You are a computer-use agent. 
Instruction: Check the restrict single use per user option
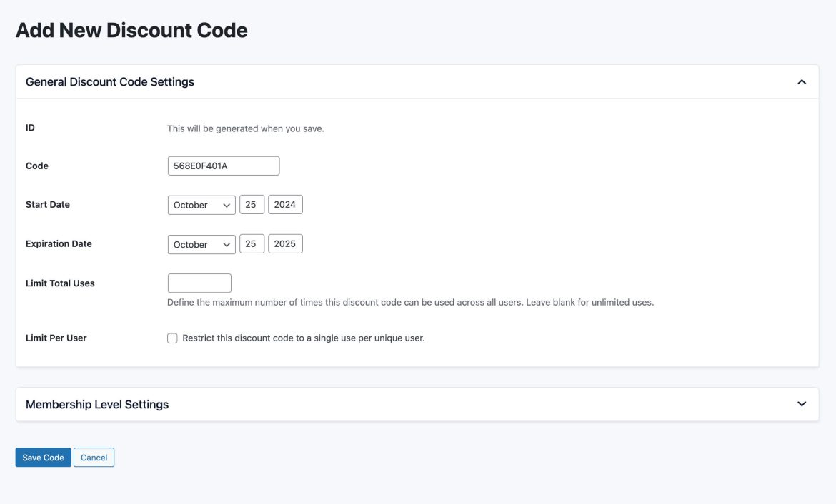tap(171, 337)
